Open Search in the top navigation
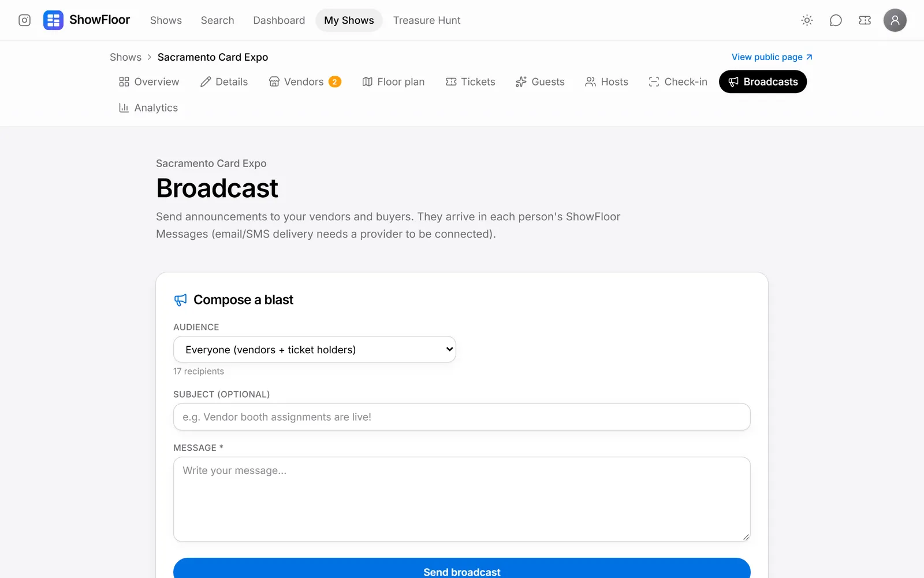This screenshot has width=924, height=578. (217, 20)
